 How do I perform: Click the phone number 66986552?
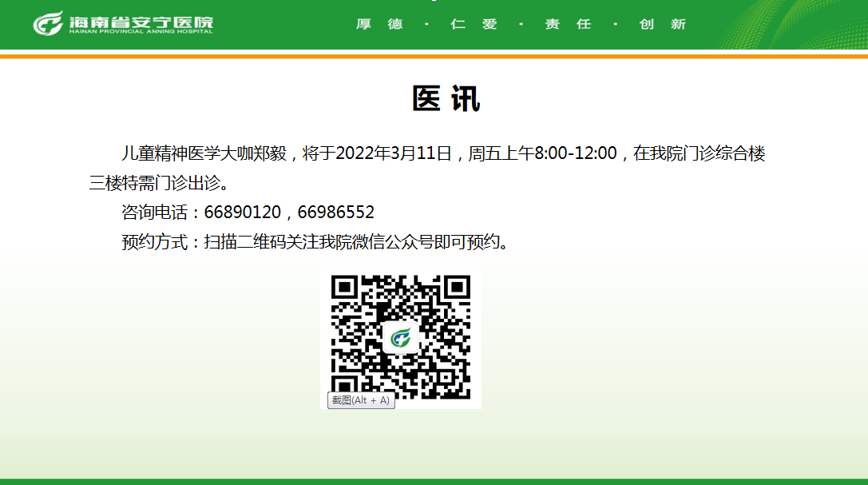pos(336,213)
